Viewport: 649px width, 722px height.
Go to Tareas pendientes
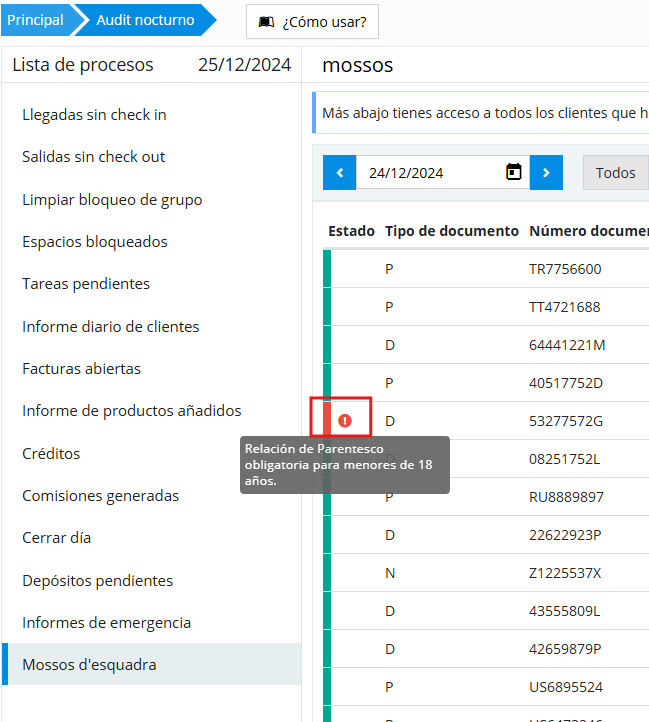(86, 284)
